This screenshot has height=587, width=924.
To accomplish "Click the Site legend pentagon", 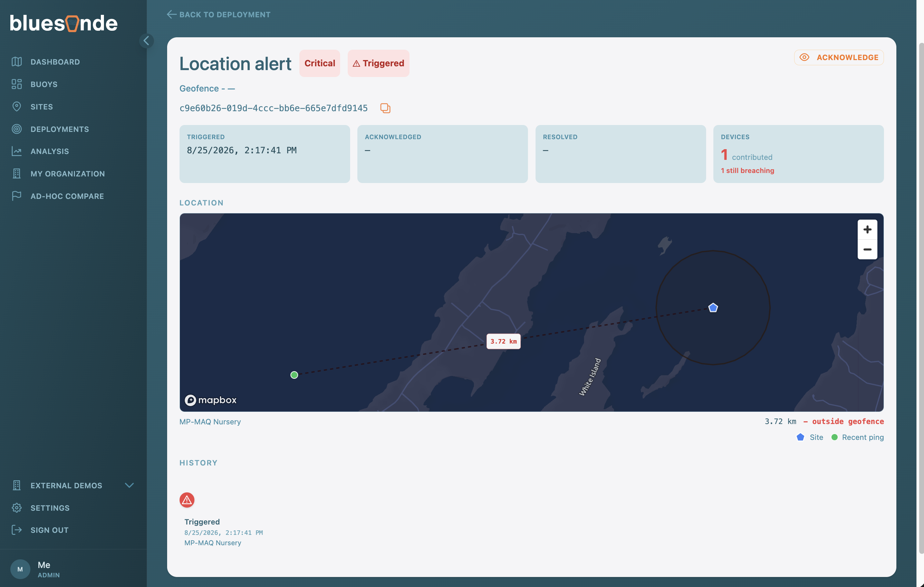I will pyautogui.click(x=800, y=437).
